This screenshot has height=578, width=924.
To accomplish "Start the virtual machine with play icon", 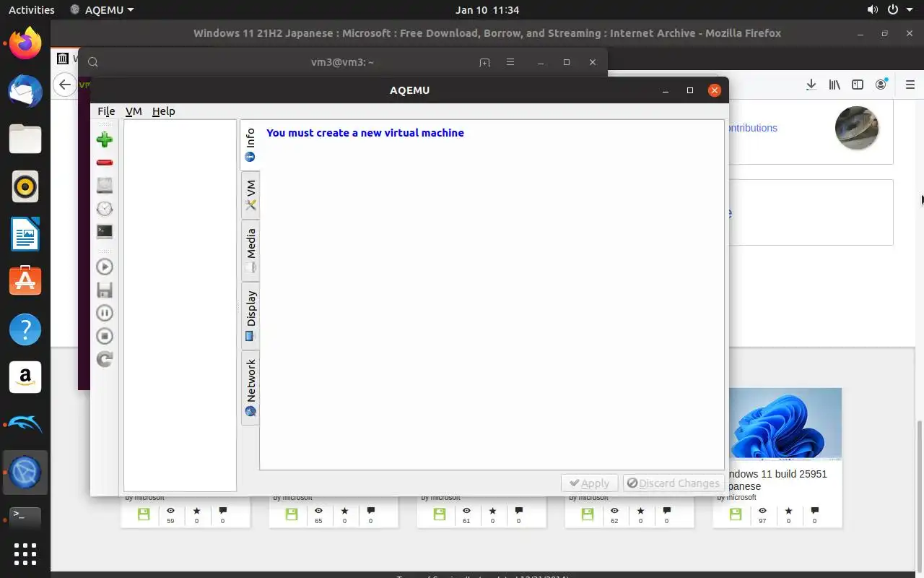I will pos(105,267).
